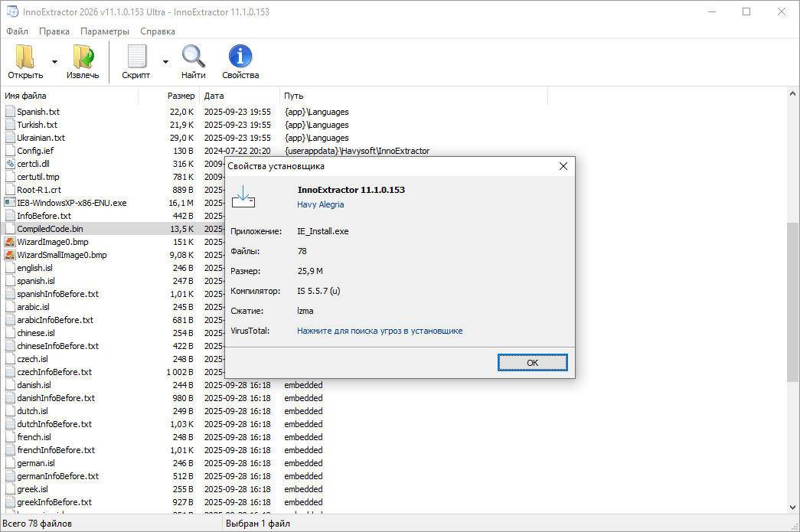Click the chinese.isl file icon

click(10, 333)
